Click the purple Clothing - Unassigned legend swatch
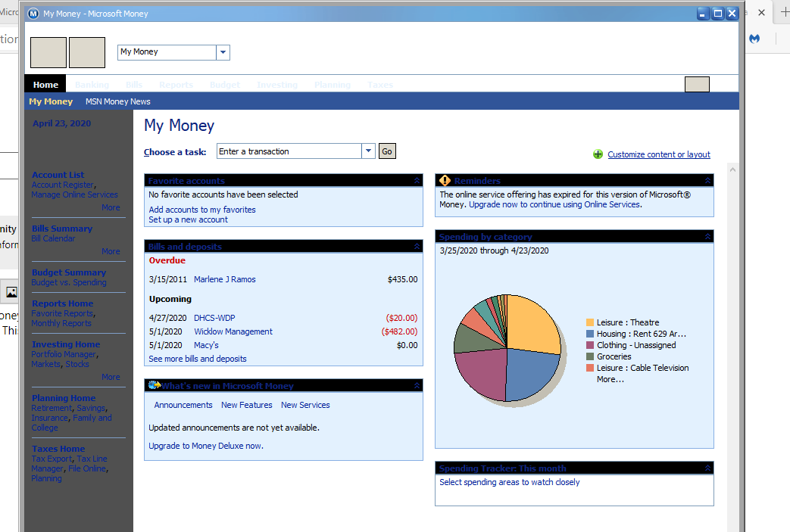 pos(590,345)
